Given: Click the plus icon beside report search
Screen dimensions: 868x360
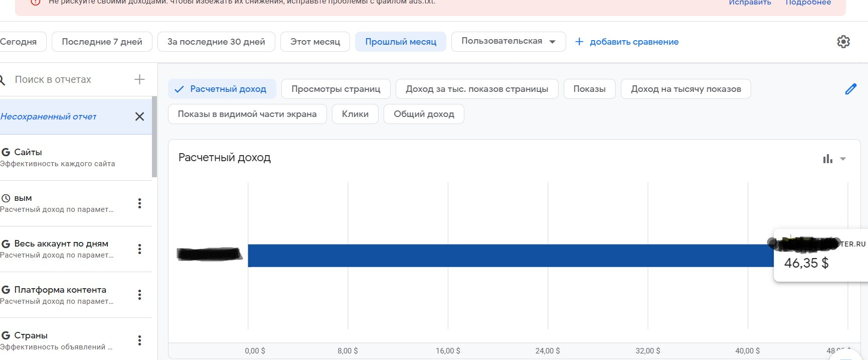Looking at the screenshot, I should click(139, 79).
